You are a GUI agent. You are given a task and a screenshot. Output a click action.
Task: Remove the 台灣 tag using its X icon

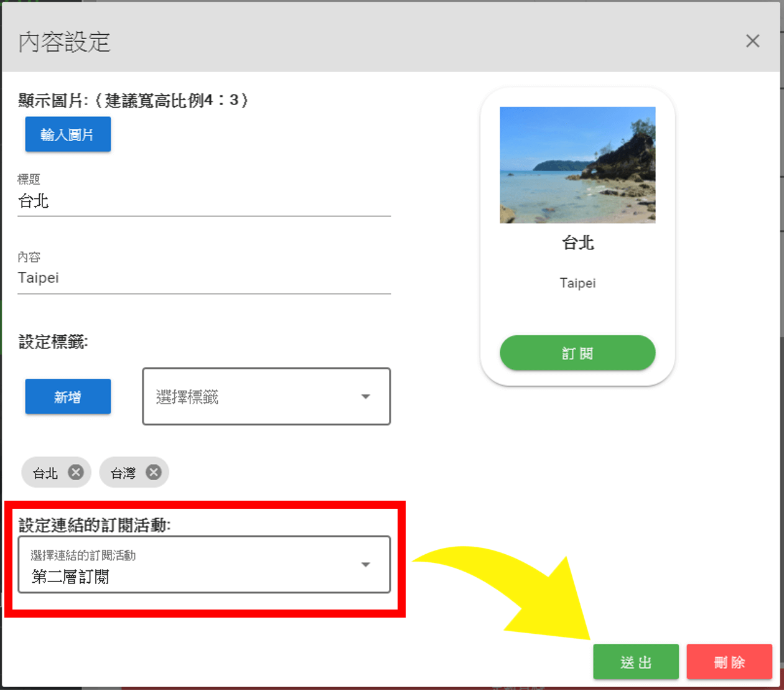[153, 472]
